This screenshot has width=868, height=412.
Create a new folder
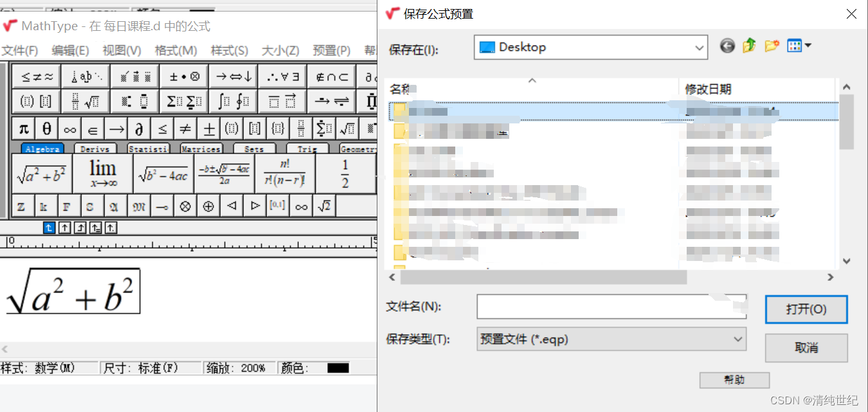pyautogui.click(x=772, y=46)
